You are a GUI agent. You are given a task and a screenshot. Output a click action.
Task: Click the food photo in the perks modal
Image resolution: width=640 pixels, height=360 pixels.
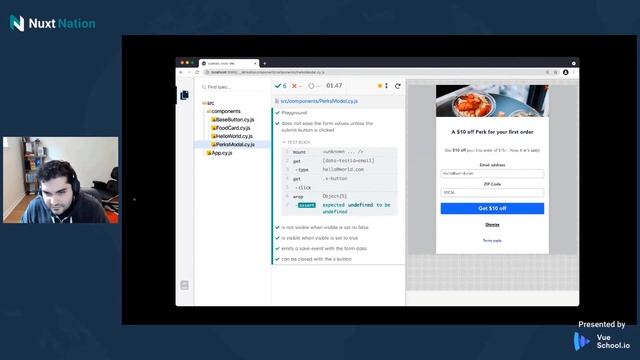[492, 101]
